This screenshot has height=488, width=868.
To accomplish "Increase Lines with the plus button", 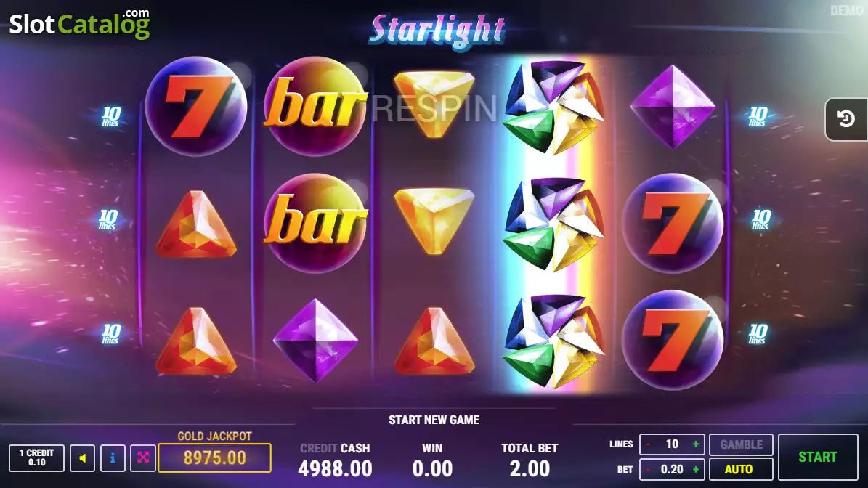I will [695, 444].
